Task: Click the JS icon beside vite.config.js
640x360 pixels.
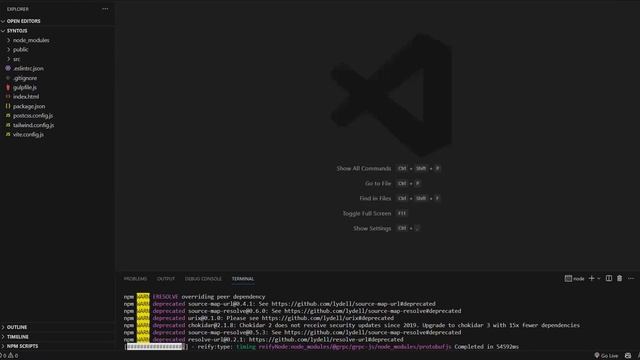Action: pos(8,134)
